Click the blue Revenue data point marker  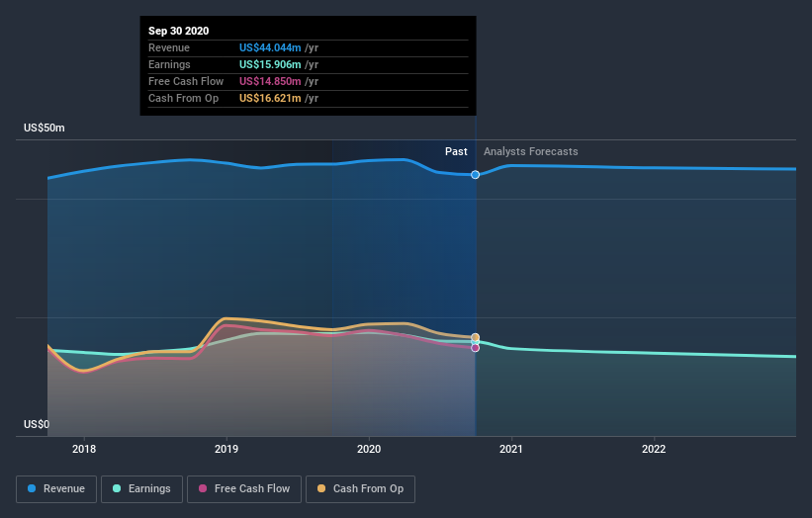tap(476, 175)
